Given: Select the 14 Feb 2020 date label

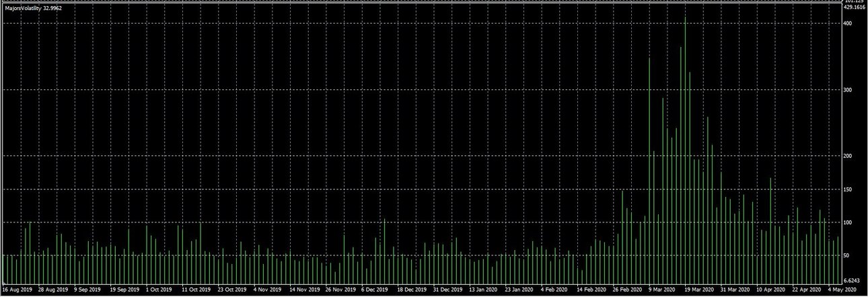Looking at the screenshot, I should tap(591, 290).
